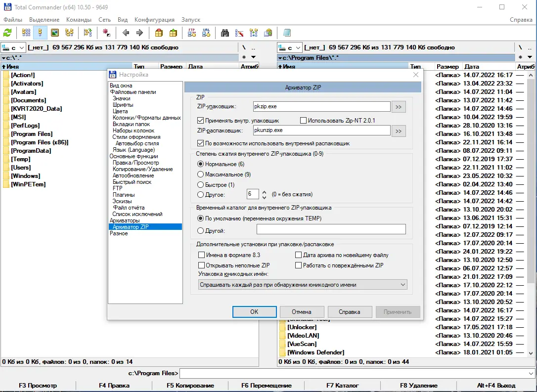
Task: Expand the command line history dropdown
Action: [x=531, y=373]
